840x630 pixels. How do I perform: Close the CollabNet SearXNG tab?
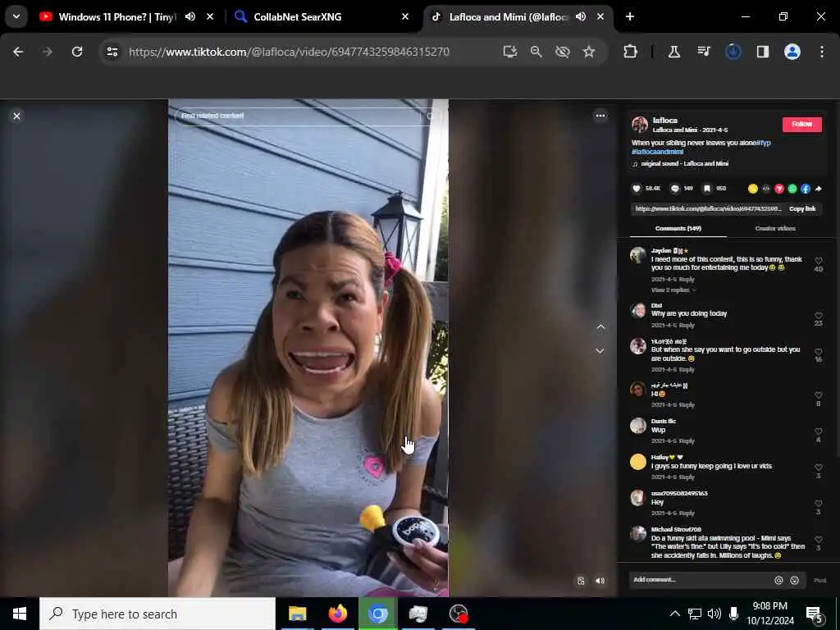405,16
